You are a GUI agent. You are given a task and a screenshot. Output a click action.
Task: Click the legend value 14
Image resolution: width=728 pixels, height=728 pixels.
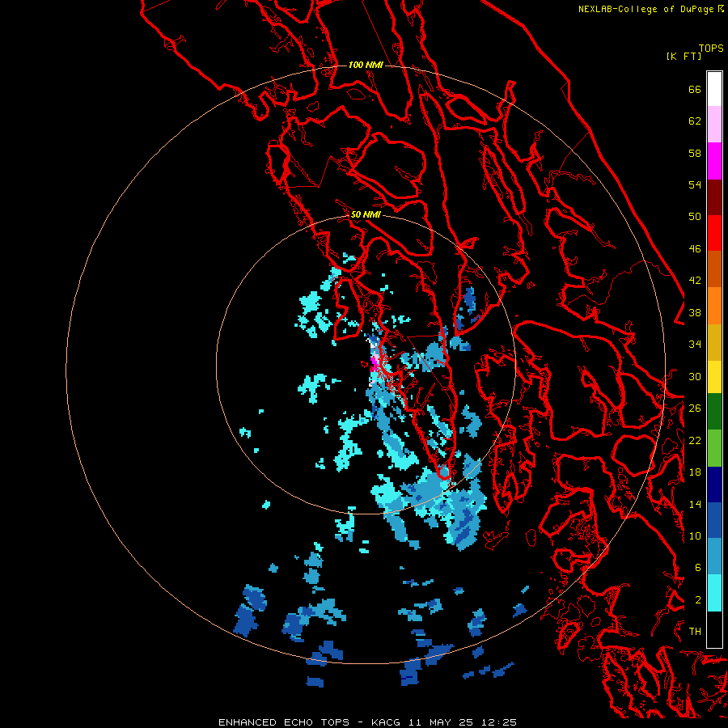coord(695,504)
